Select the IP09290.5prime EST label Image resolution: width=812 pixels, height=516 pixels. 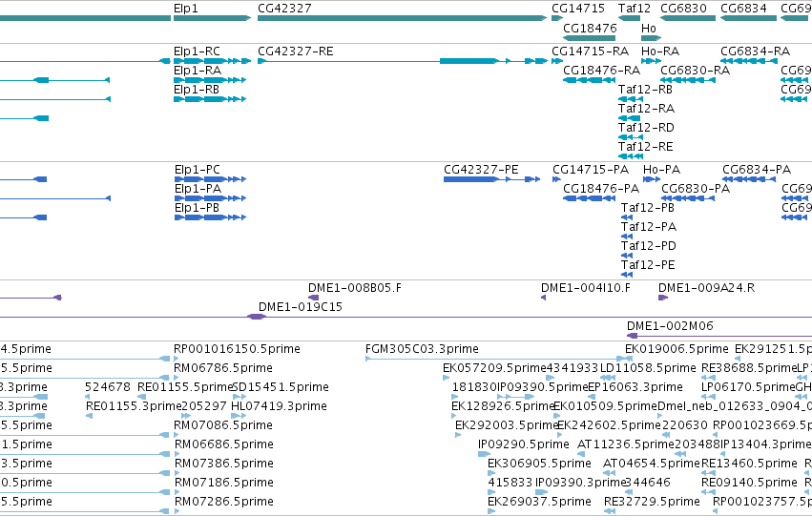tap(524, 445)
